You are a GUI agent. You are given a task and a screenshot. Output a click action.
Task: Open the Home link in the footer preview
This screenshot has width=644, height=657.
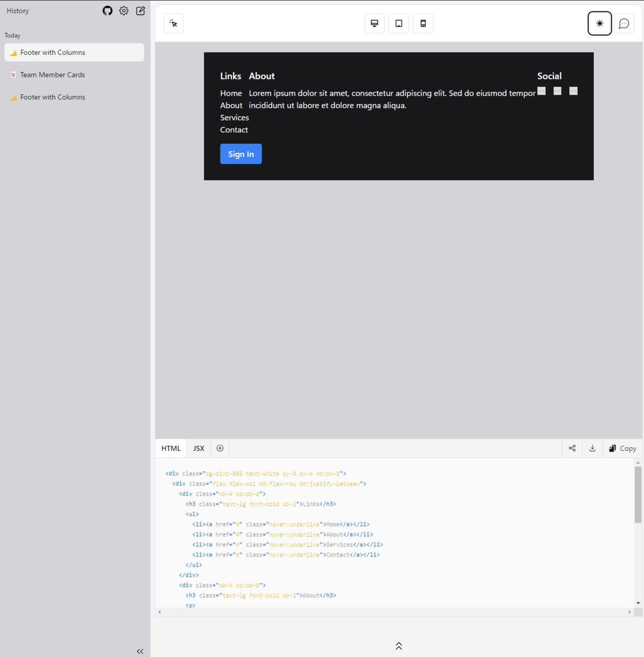pos(231,93)
